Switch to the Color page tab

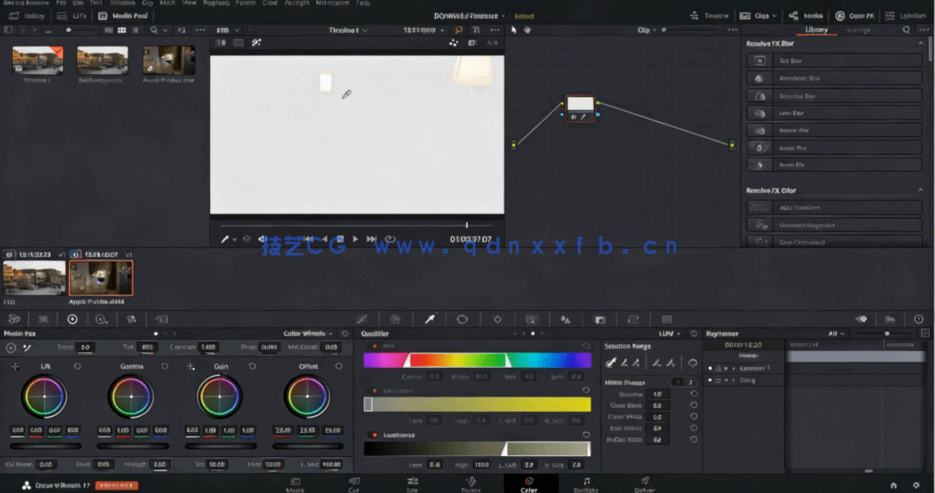(529, 484)
